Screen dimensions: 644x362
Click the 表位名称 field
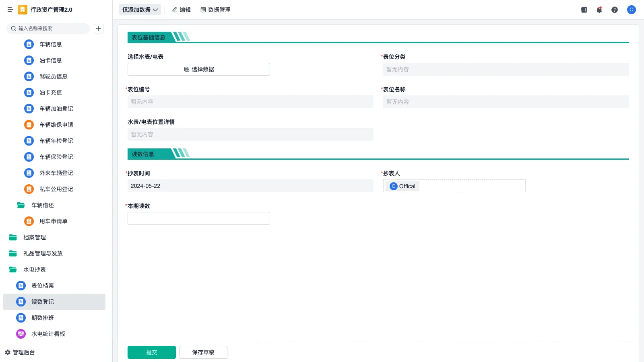point(506,102)
